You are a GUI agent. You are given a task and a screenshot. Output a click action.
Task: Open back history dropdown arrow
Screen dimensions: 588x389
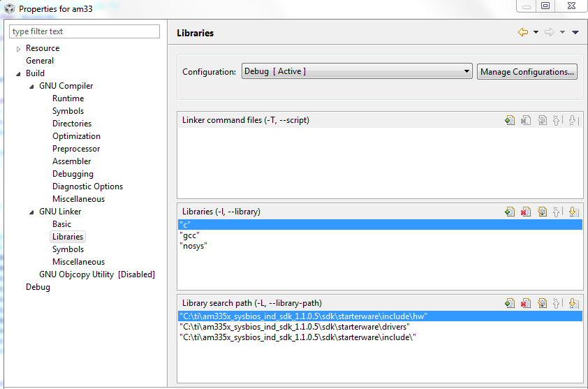536,32
